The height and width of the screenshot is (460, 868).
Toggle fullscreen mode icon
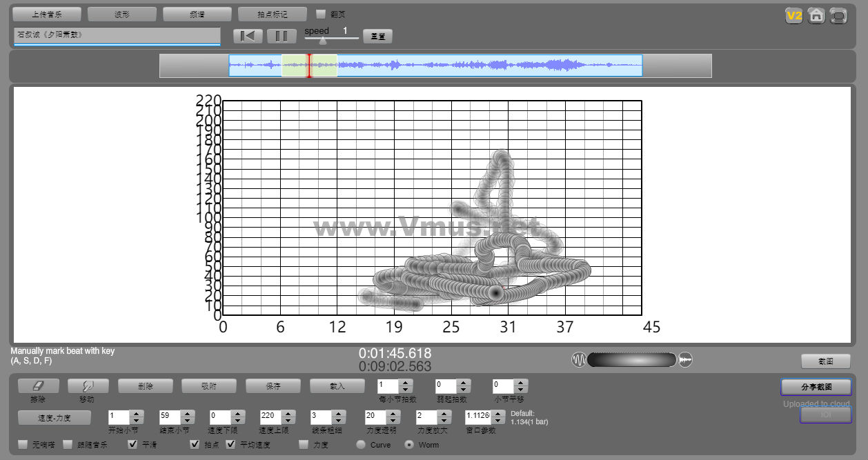838,15
